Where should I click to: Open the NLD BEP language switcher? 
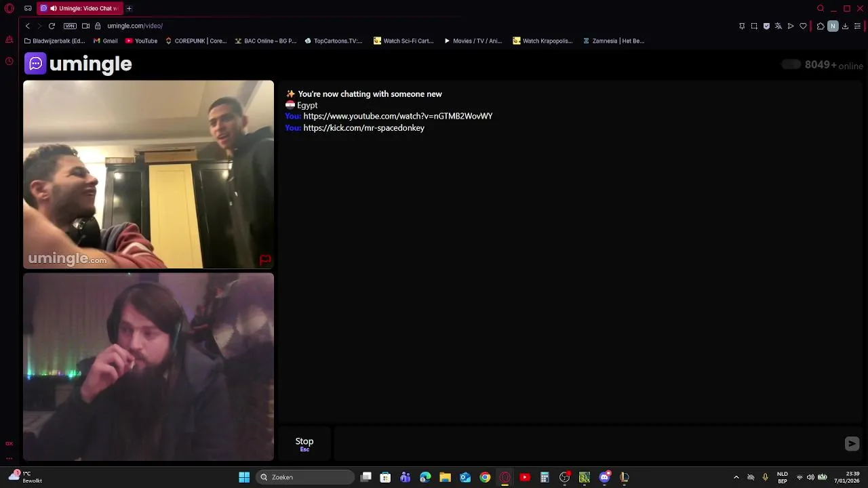click(783, 477)
